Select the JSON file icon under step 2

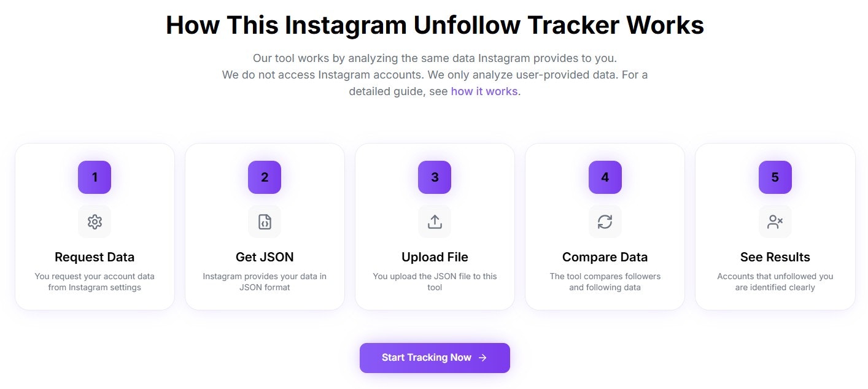[264, 221]
